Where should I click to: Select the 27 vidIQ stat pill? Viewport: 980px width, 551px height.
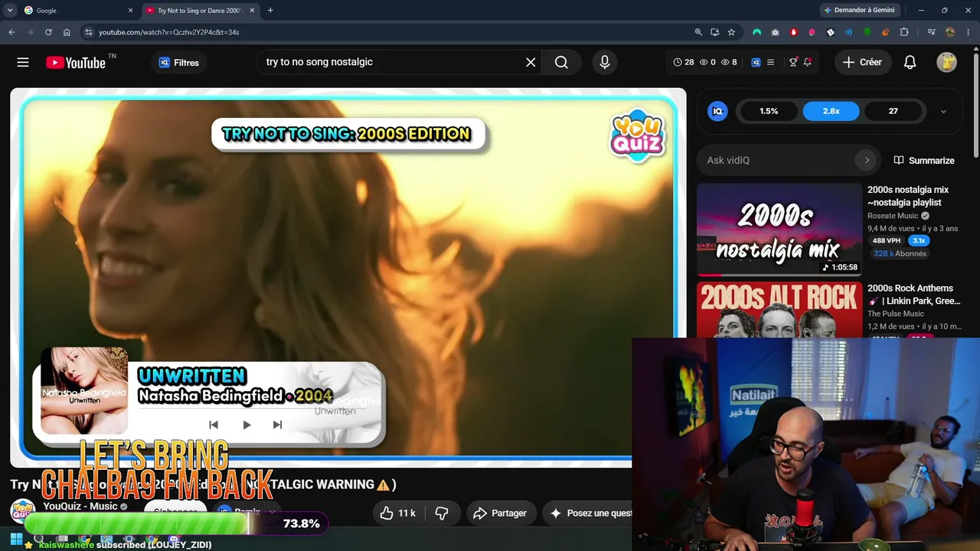tap(893, 111)
